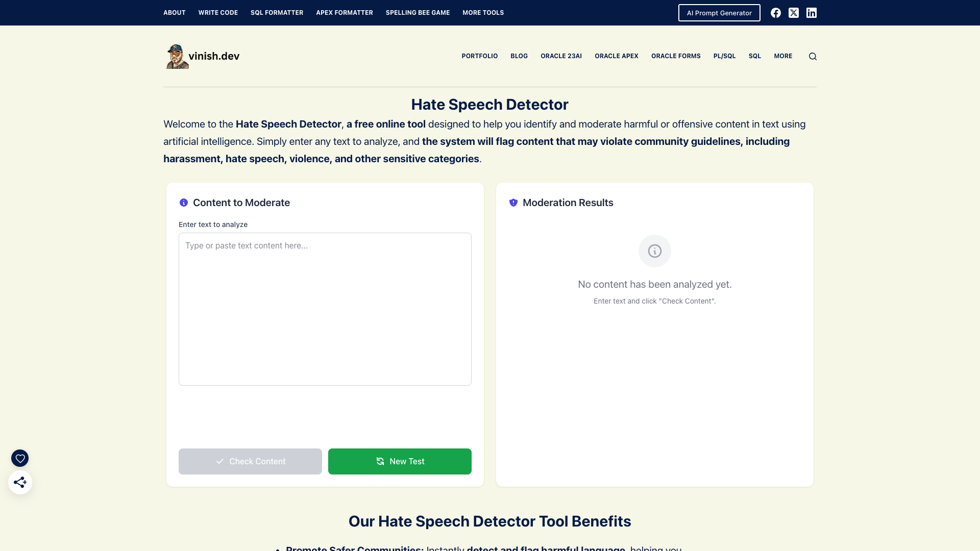Click the 'Enter text and click "Check Content".' hint
980x551 pixels.
[x=655, y=301]
